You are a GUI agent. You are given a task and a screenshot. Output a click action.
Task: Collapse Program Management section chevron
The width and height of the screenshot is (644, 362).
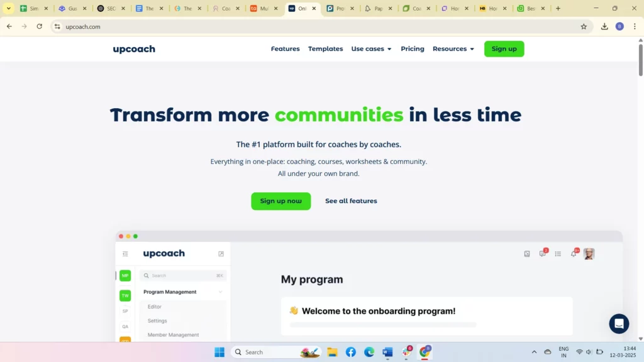pos(220,292)
